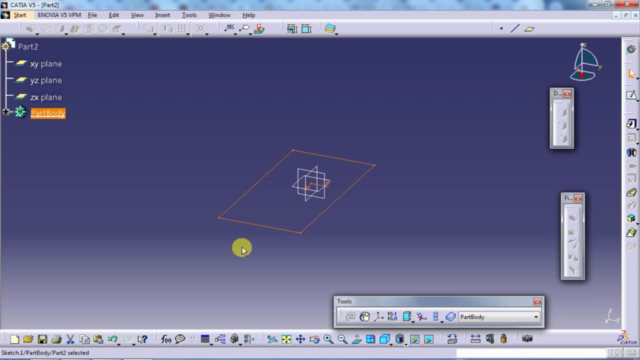Cut the selection with the scissors icon
This screenshot has height=360, width=640.
[x=70, y=339]
